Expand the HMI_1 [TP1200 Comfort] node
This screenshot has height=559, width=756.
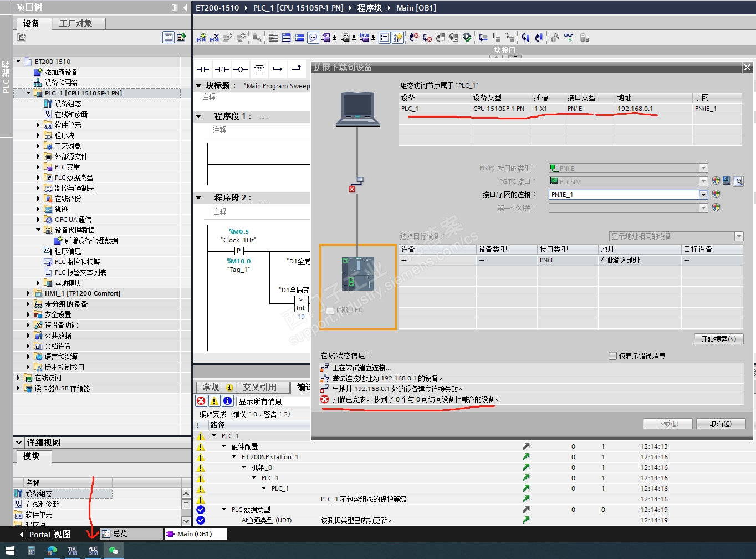28,293
